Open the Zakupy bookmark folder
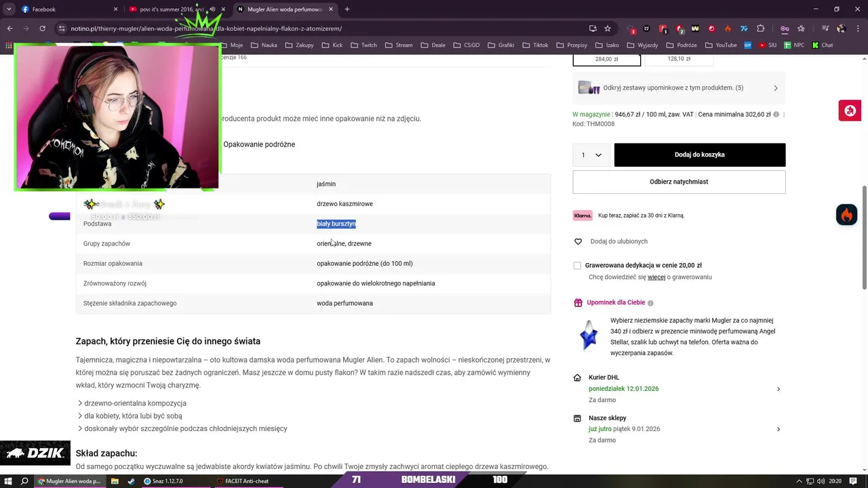This screenshot has height=488, width=868. [299, 45]
